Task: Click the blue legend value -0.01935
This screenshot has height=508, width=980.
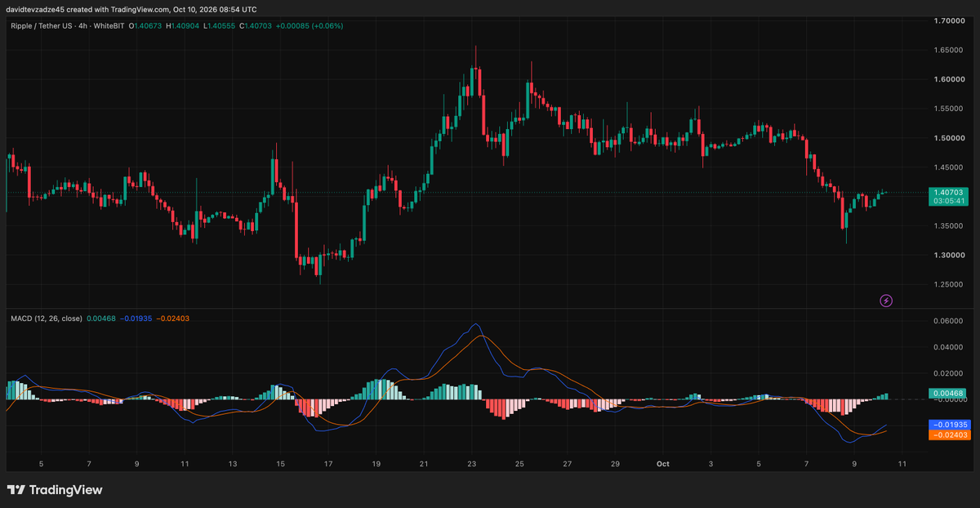Action: (136, 319)
